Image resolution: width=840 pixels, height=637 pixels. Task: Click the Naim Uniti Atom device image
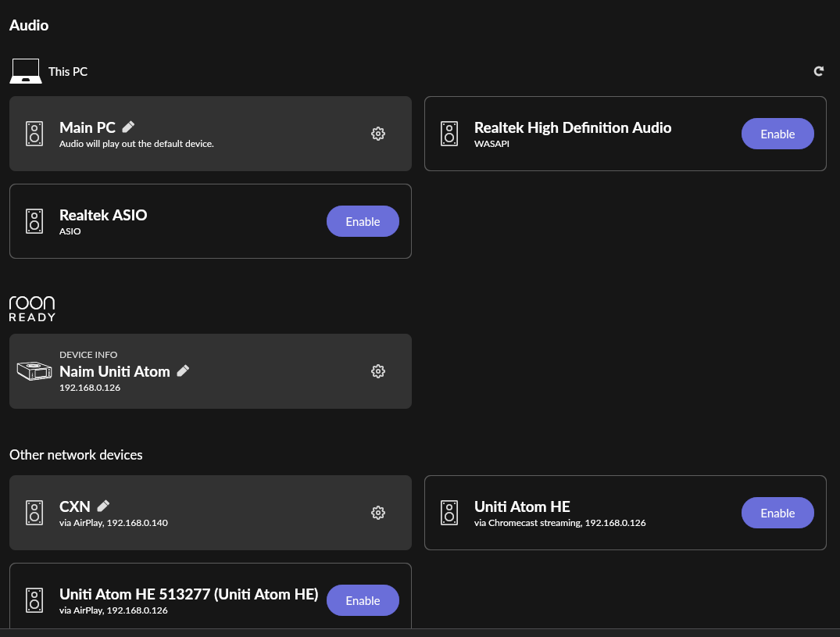coord(34,371)
